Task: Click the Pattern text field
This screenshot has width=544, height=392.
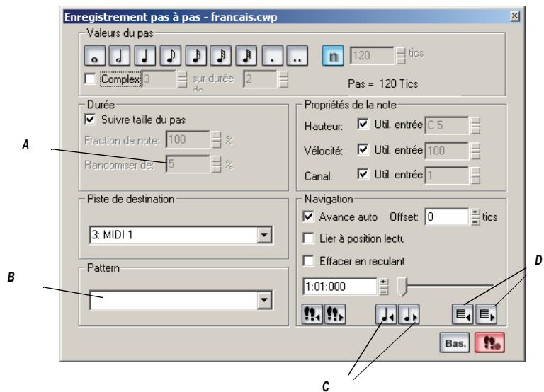Action: (174, 300)
